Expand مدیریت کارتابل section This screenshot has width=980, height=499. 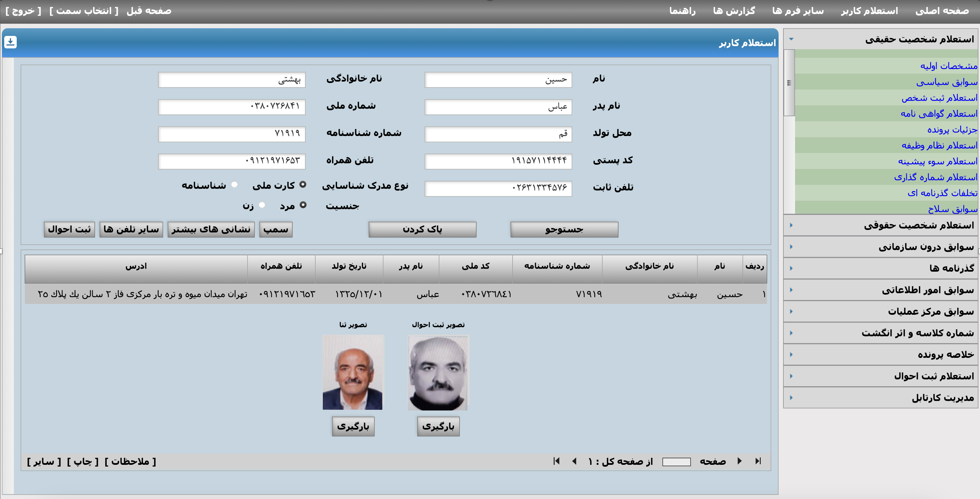pyautogui.click(x=881, y=397)
